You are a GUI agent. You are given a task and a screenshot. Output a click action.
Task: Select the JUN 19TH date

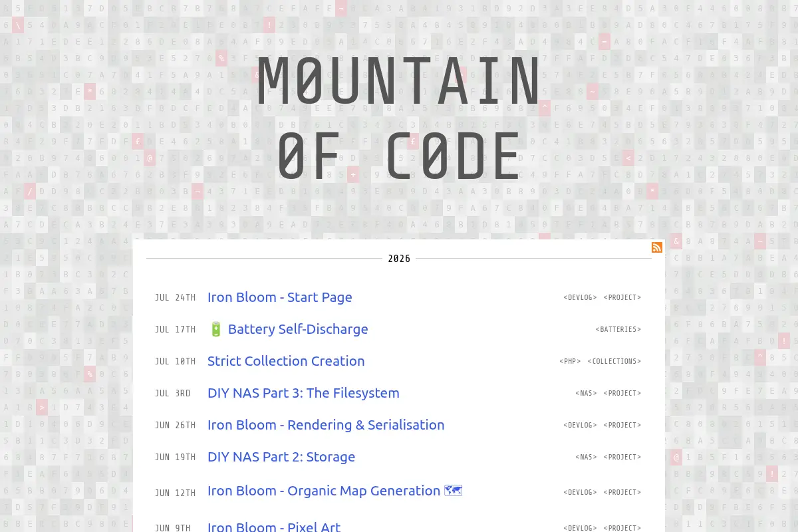pyautogui.click(x=175, y=457)
